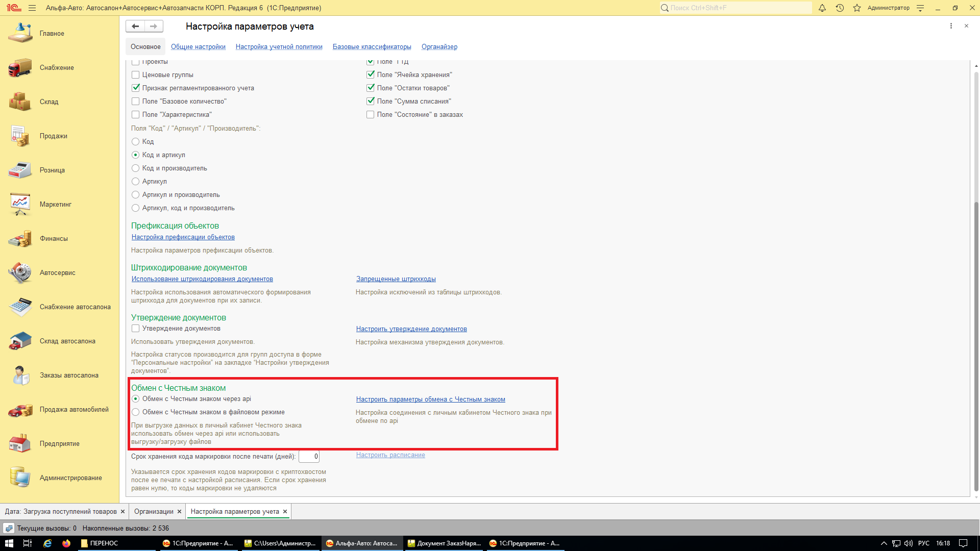The image size is (980, 551).
Task: Open Windows Start menu
Action: pos(9,543)
